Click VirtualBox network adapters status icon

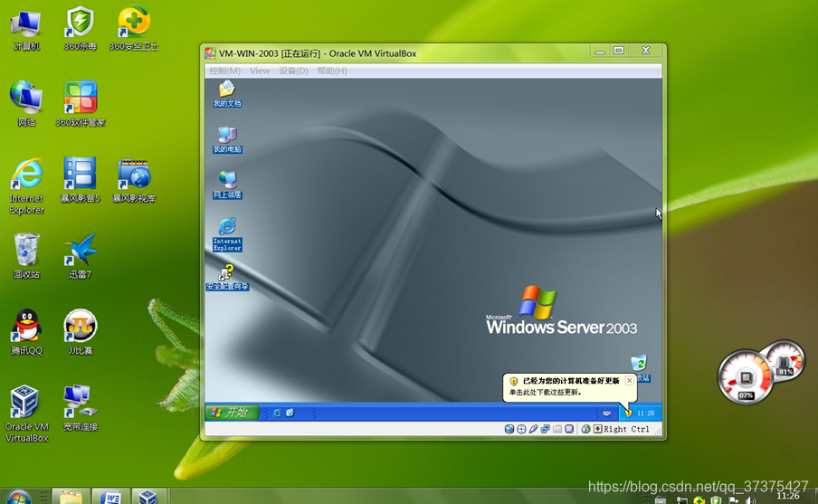pyautogui.click(x=545, y=429)
